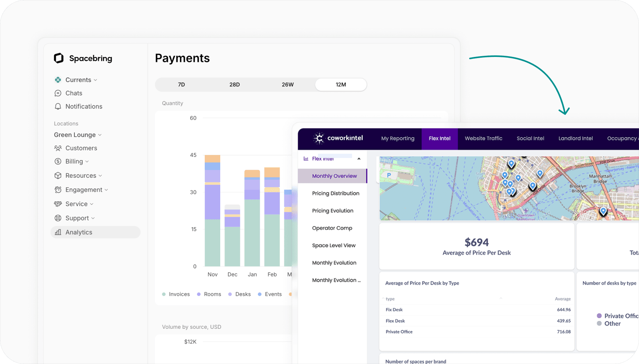Switch to the Website Traffic tab
This screenshot has width=639, height=364.
pyautogui.click(x=483, y=138)
